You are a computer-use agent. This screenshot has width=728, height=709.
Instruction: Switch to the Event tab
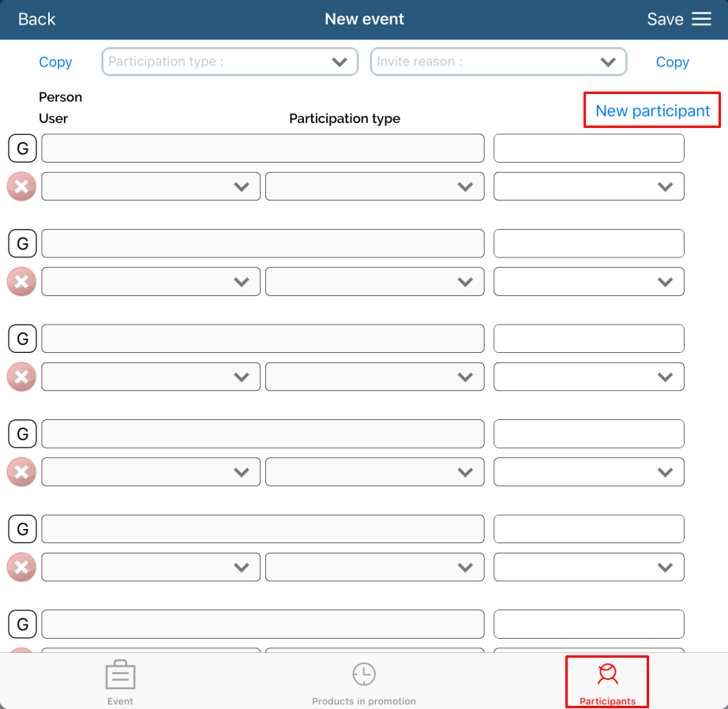(x=120, y=682)
